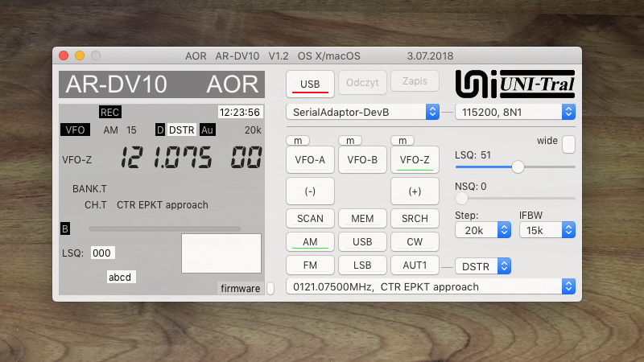Click the LSQ 000 value field

point(102,253)
